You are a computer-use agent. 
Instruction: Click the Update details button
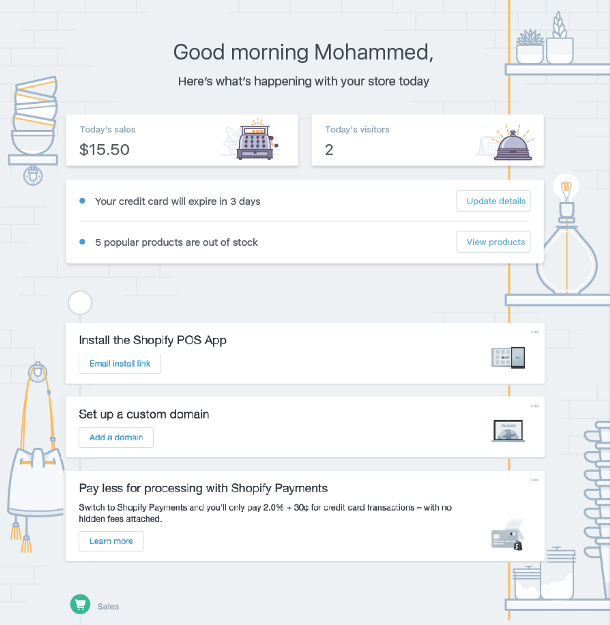click(x=493, y=201)
